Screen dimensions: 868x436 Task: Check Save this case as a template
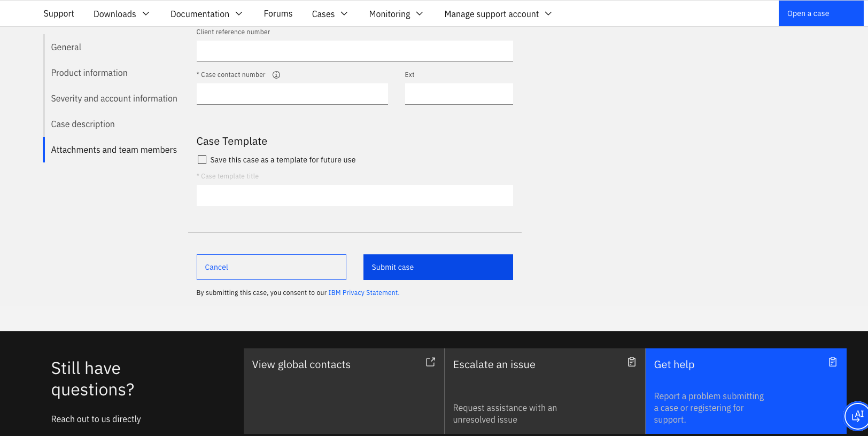202,160
